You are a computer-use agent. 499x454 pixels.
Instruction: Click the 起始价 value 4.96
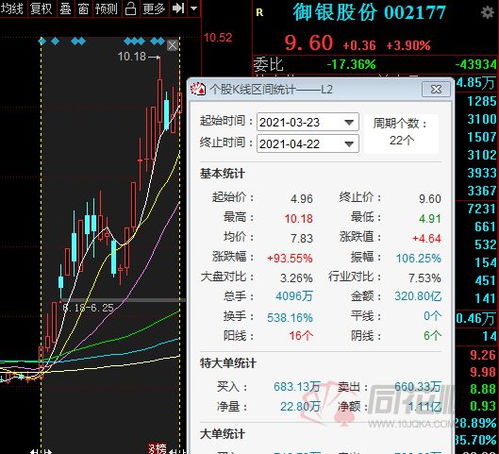pyautogui.click(x=302, y=199)
